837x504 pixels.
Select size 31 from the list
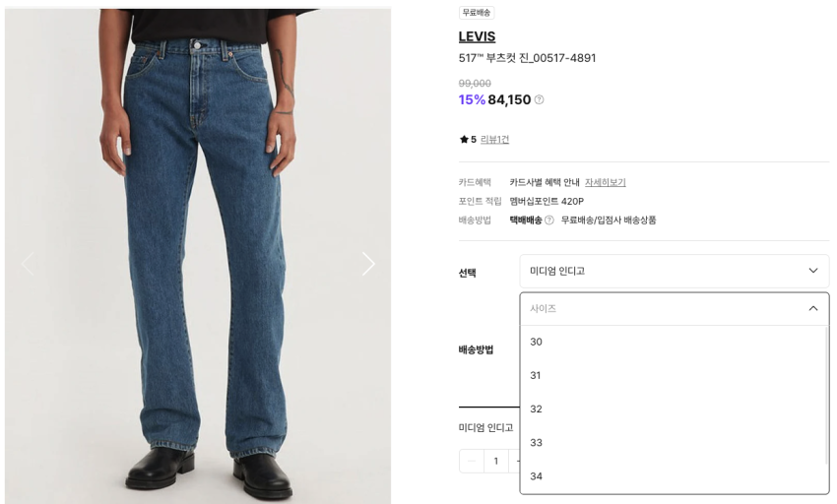pyautogui.click(x=673, y=375)
